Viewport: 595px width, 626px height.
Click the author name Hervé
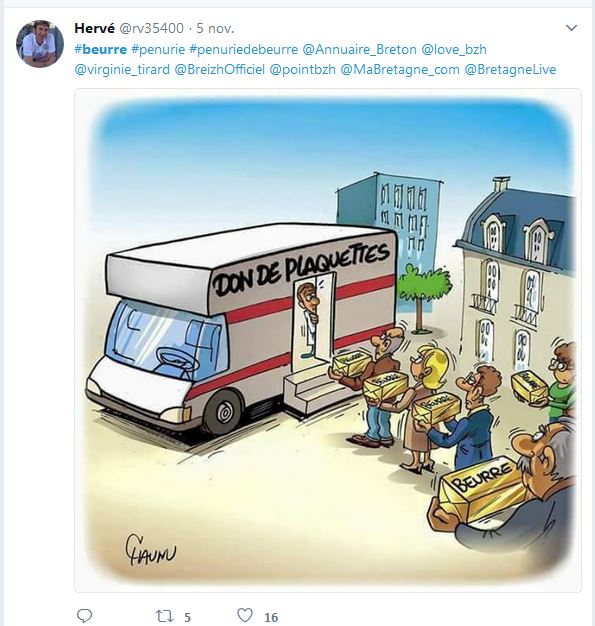[94, 28]
